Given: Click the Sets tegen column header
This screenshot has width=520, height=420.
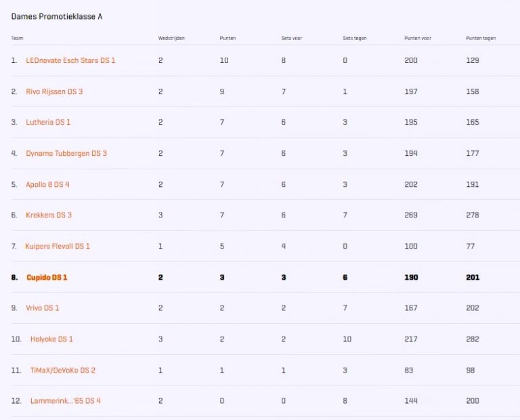Looking at the screenshot, I should click(355, 38).
